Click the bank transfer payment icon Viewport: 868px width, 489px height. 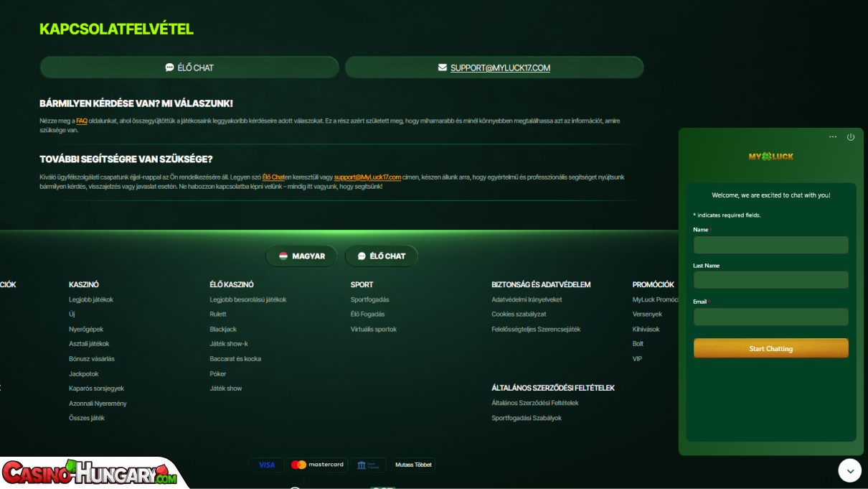click(369, 465)
